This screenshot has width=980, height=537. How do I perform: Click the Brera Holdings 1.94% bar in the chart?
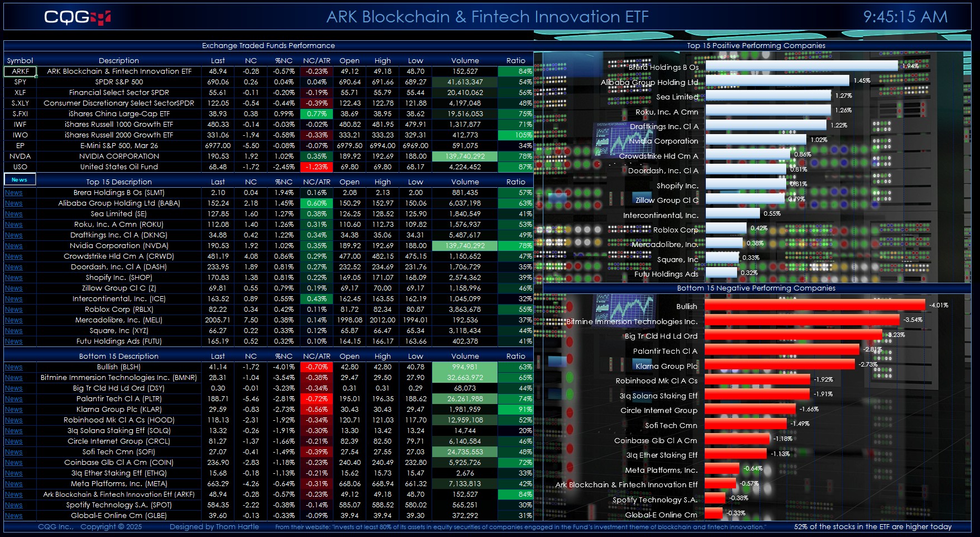[801, 66]
